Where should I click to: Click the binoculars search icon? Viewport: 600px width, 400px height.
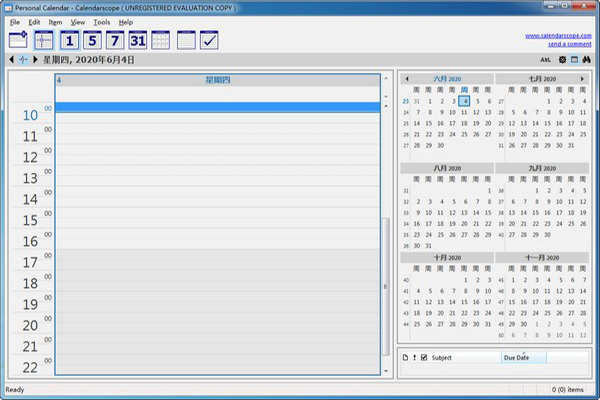click(589, 60)
